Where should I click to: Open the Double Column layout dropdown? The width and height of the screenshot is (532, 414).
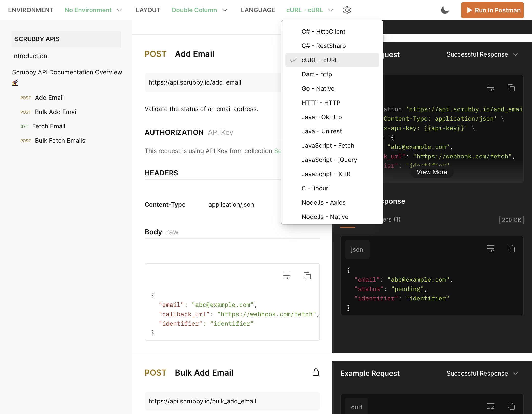click(x=199, y=10)
